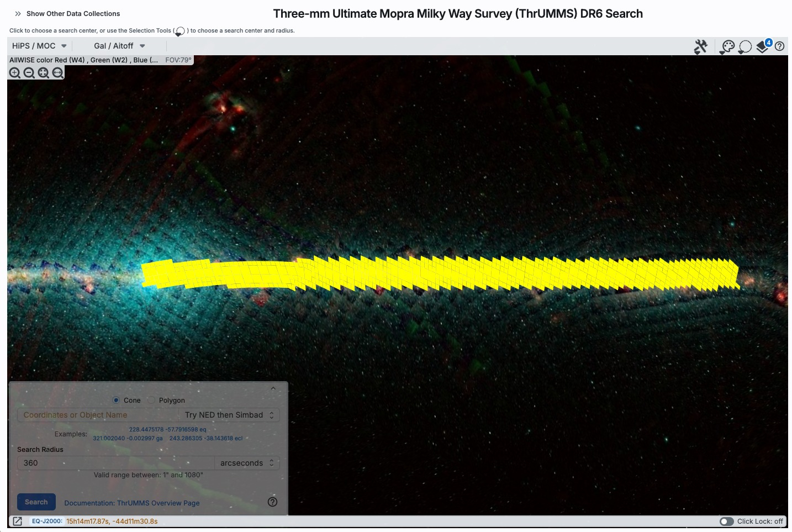This screenshot has height=532, width=792.
Task: Open the ThrUMMS Overview Page documentation link
Action: click(x=131, y=503)
